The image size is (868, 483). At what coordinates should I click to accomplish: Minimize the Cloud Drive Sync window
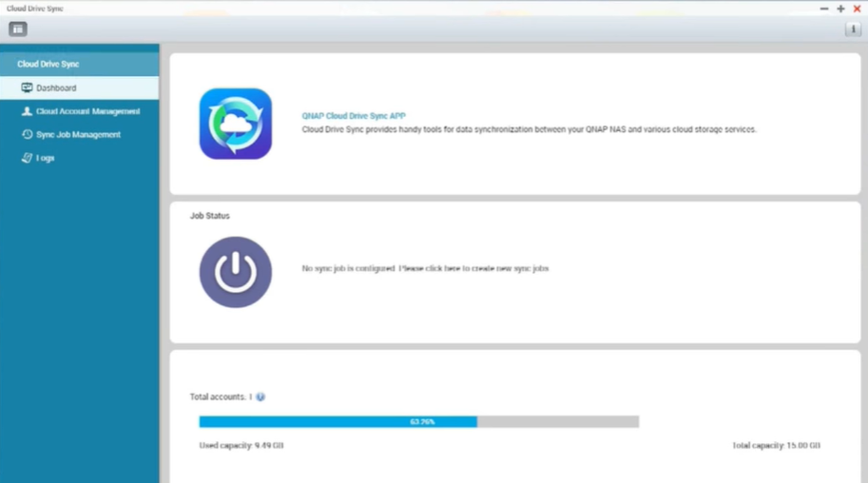coord(823,9)
